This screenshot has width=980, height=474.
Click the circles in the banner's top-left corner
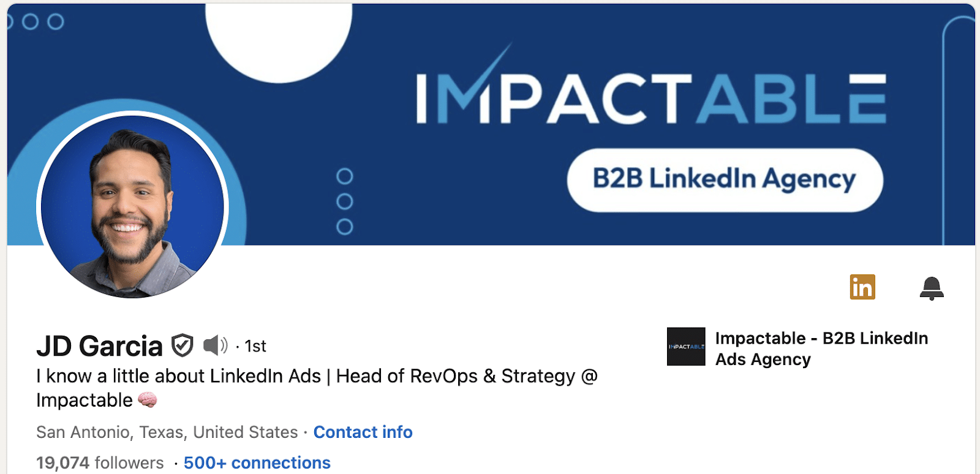click(42, 22)
